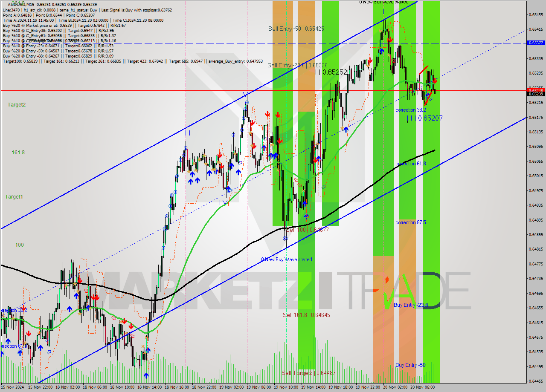The height and width of the screenshot is (392, 546).
Task: Click the 'Sell Entry -50 | 0.65425' label
Action: click(296, 29)
